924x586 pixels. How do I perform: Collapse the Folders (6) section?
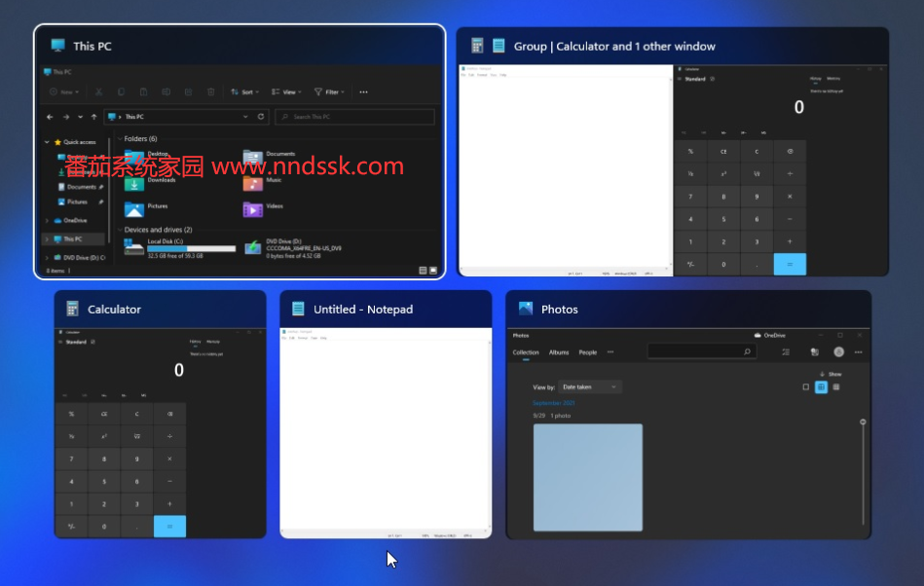120,139
